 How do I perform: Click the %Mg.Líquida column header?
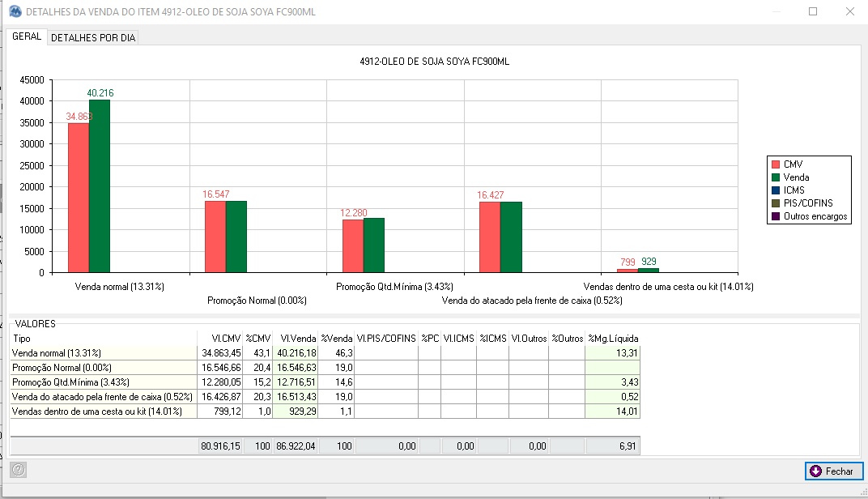coord(613,339)
